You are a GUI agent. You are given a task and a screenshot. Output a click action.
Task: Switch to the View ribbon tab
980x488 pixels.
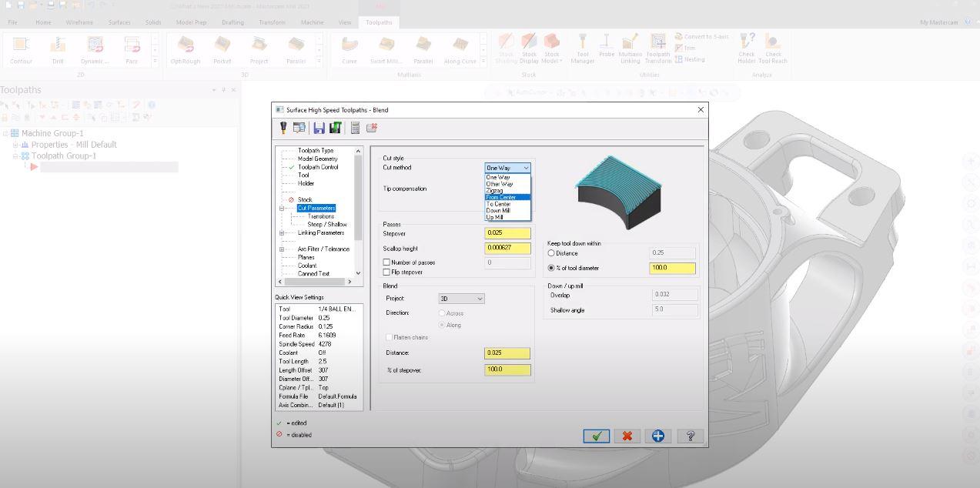(345, 22)
